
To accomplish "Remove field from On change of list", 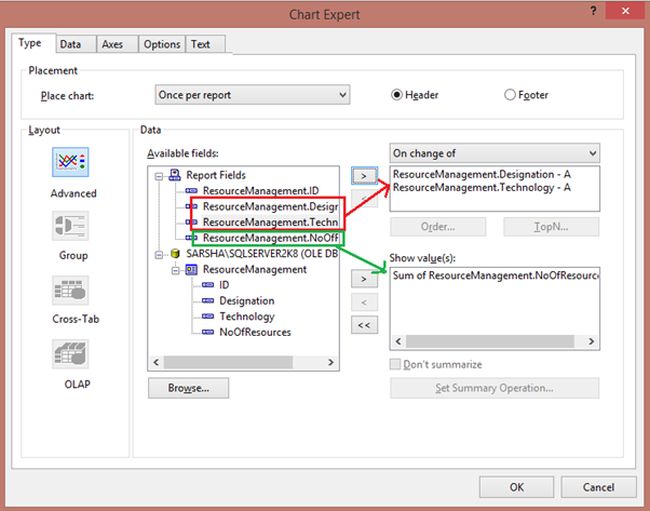I will pyautogui.click(x=364, y=199).
